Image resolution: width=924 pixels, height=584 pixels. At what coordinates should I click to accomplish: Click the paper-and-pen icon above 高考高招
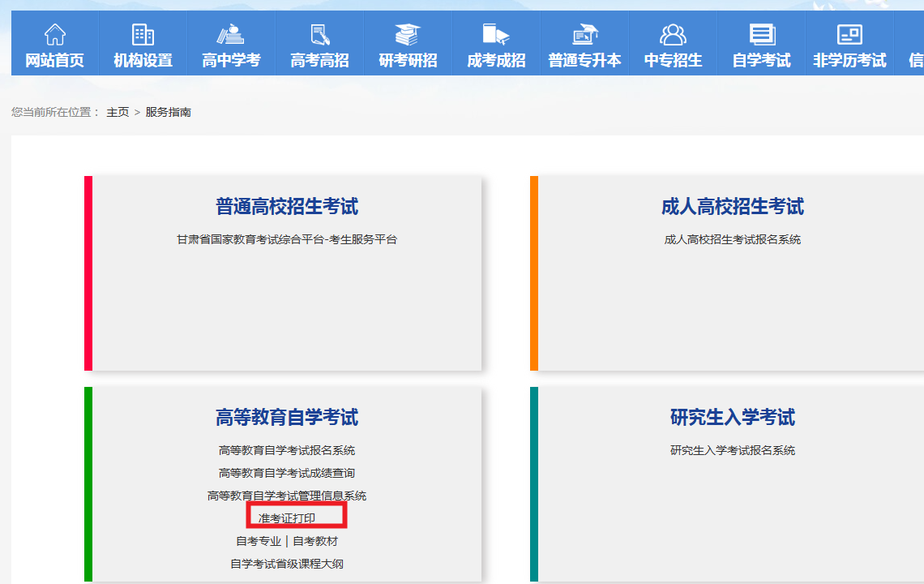[x=319, y=35]
